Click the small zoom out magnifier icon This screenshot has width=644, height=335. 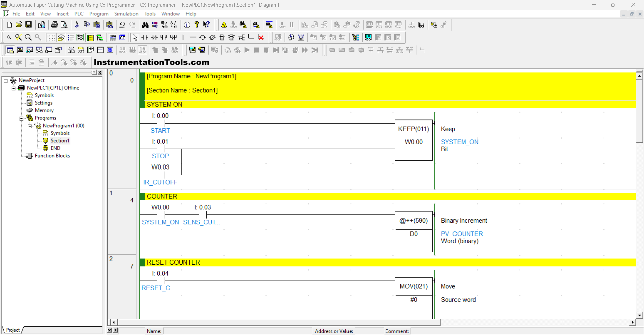pyautogui.click(x=9, y=37)
